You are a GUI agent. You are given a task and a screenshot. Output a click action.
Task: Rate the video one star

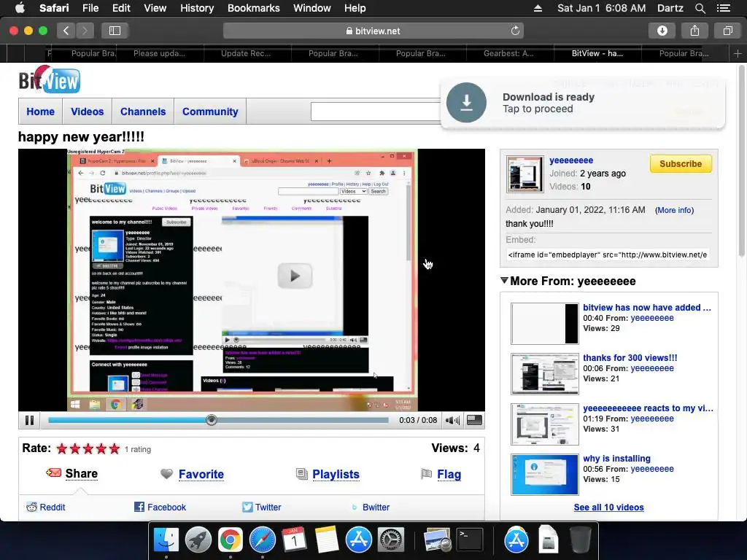62,448
